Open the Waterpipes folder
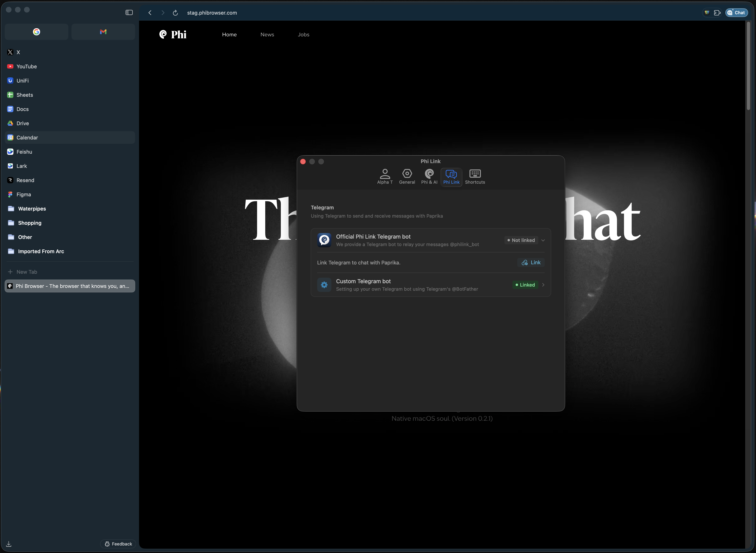The height and width of the screenshot is (553, 756). pos(32,208)
